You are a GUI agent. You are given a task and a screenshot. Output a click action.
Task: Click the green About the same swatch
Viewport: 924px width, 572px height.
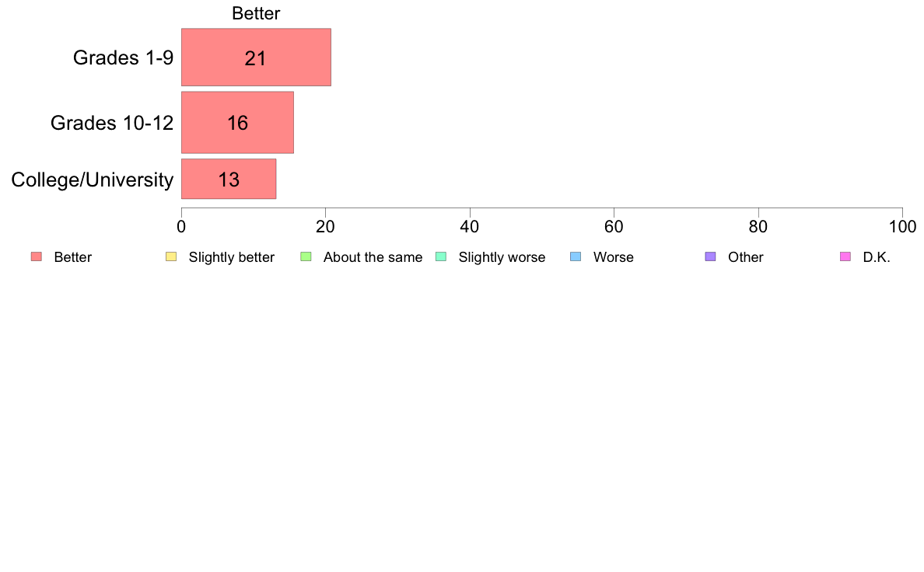[x=306, y=256]
